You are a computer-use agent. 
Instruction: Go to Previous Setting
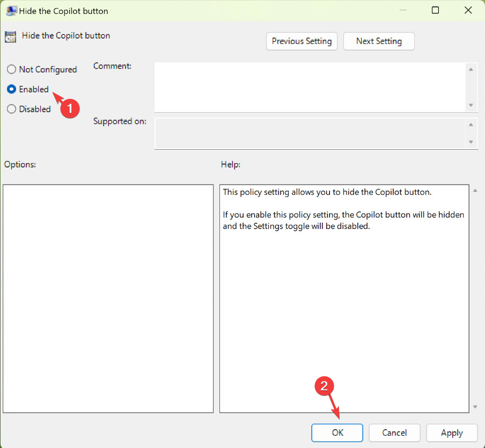coord(302,41)
